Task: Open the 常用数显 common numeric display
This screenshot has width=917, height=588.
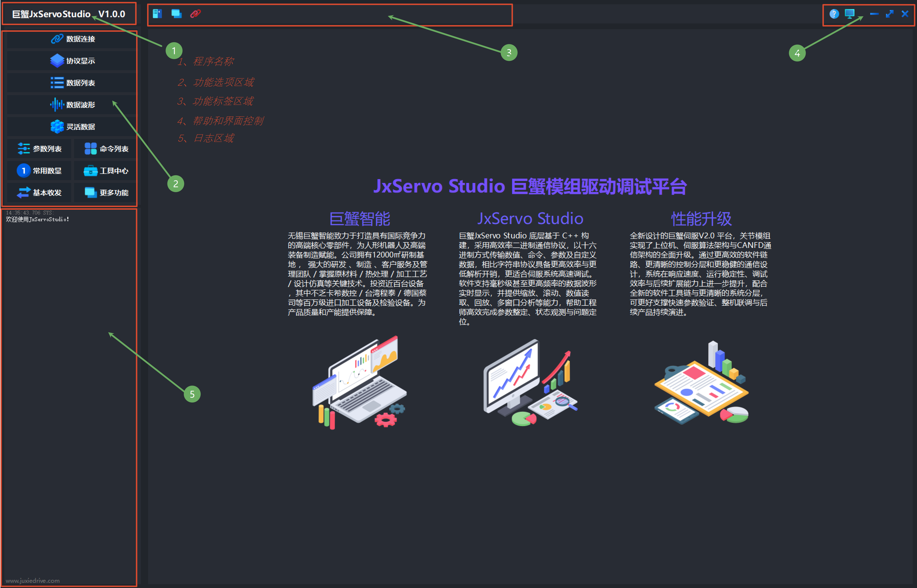Action: (x=39, y=171)
